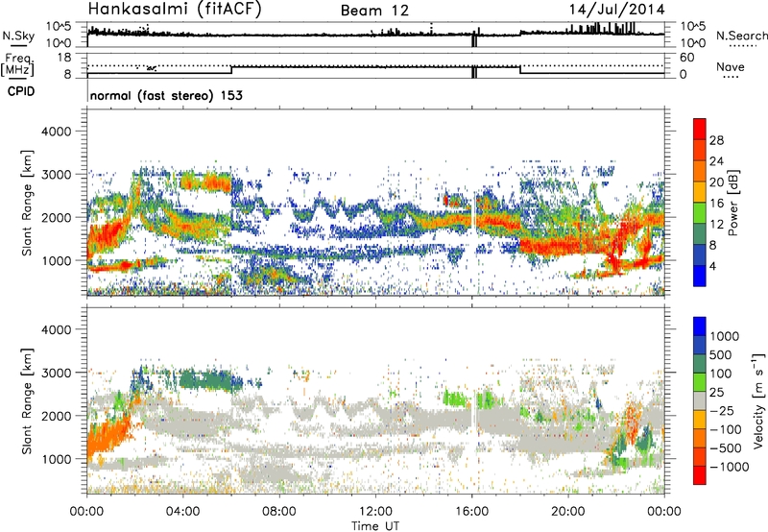Click the 'Power [dB]' colorbar label
768x532 pixels.
(732, 203)
